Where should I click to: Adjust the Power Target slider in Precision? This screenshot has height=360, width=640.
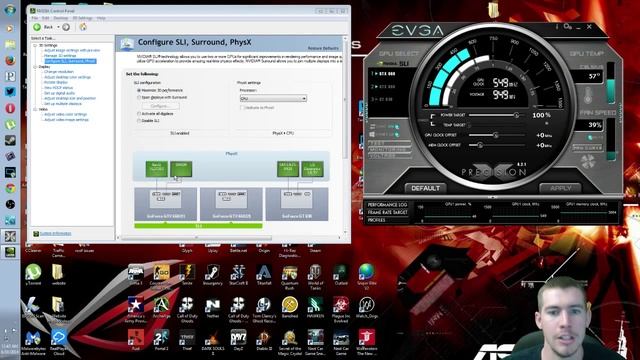click(496, 116)
